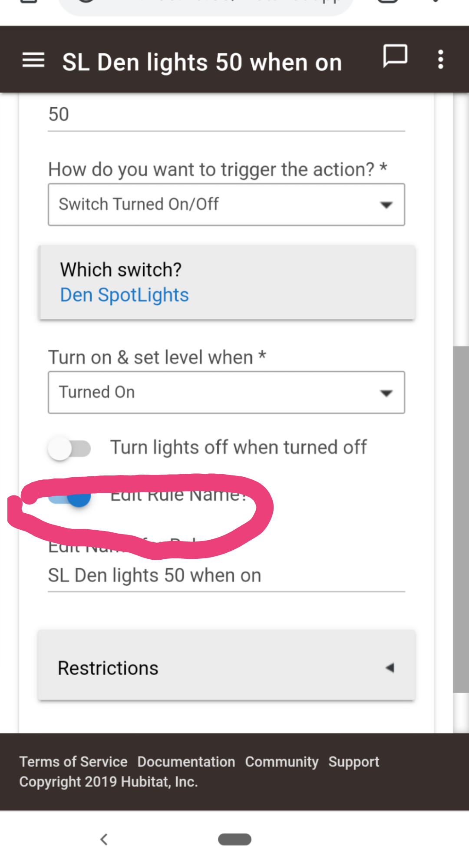The image size is (469, 868).
Task: Open the three-dot overflow menu
Action: [x=441, y=59]
